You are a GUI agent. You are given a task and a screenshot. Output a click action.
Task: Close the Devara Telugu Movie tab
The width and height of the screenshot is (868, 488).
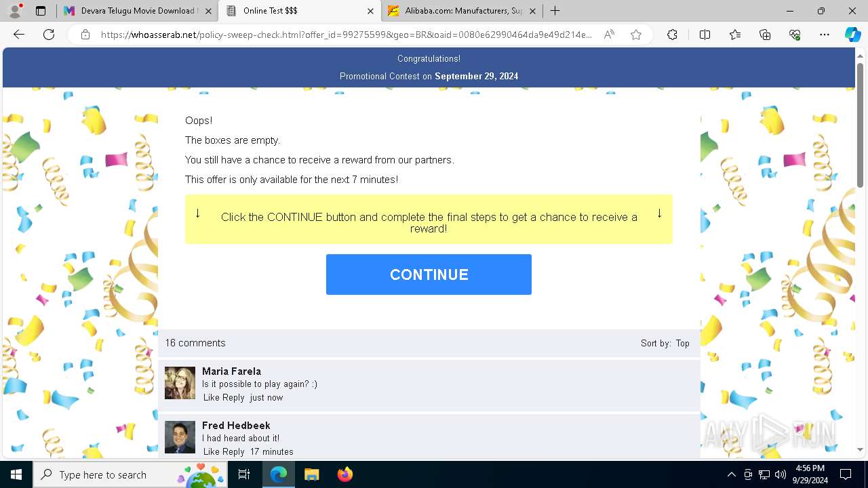[x=208, y=11]
